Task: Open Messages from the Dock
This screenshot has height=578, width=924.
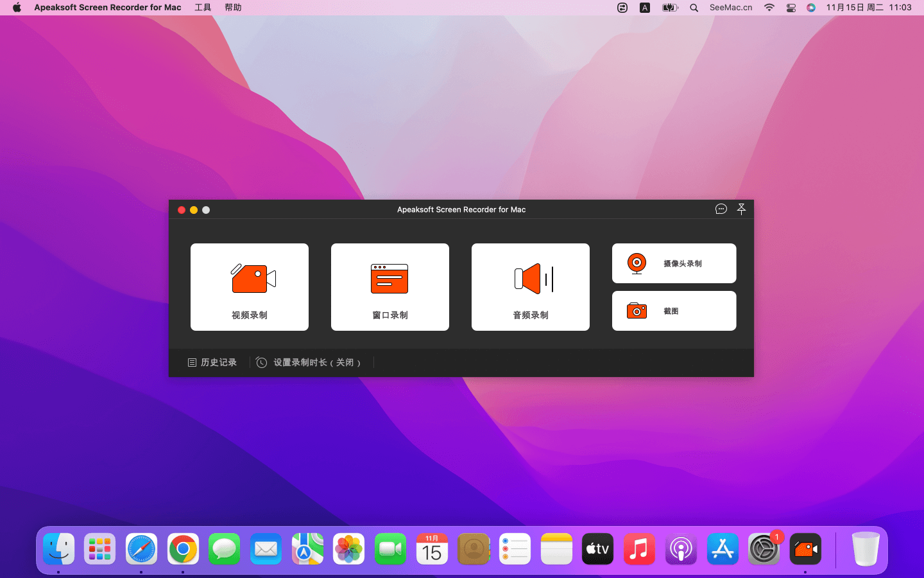Action: [224, 549]
